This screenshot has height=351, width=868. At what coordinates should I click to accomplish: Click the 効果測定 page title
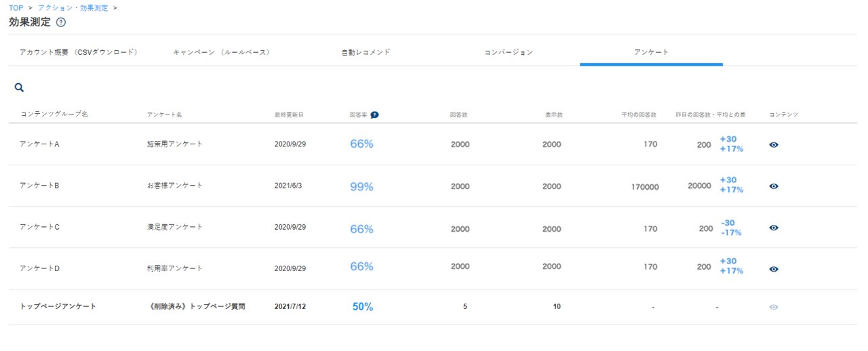pos(30,22)
